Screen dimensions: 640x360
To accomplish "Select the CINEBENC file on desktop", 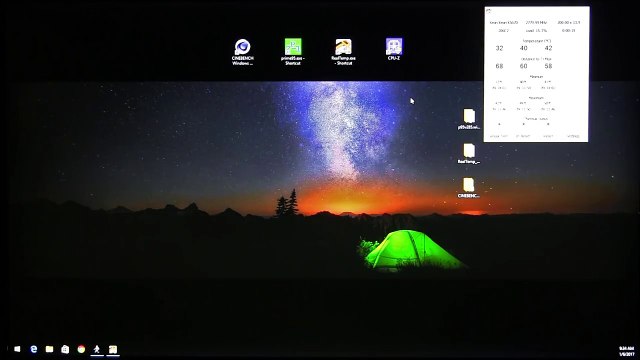I will 469,188.
